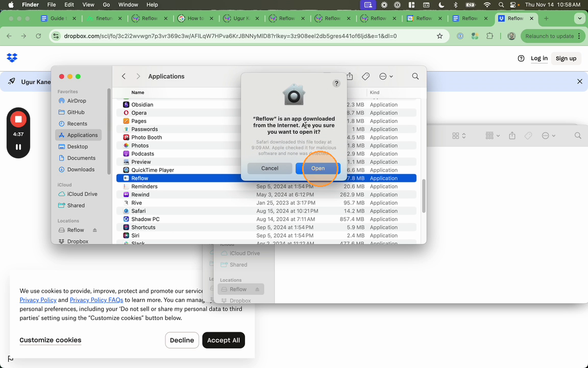The height and width of the screenshot is (368, 588).
Task: Click the tag icon in Applications toolbar
Action: click(365, 76)
